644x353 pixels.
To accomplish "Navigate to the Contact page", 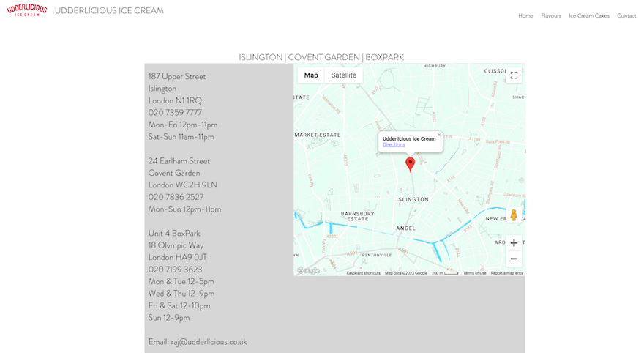I will (626, 15).
